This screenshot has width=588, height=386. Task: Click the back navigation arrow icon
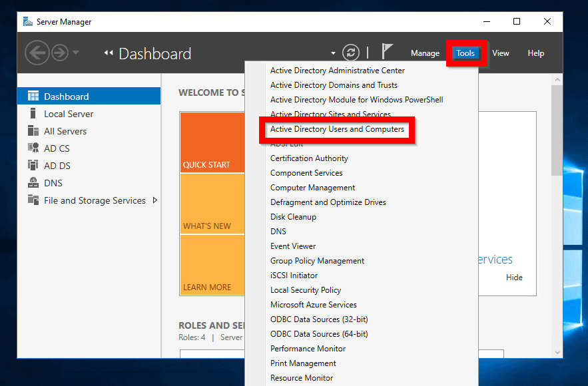pos(37,53)
